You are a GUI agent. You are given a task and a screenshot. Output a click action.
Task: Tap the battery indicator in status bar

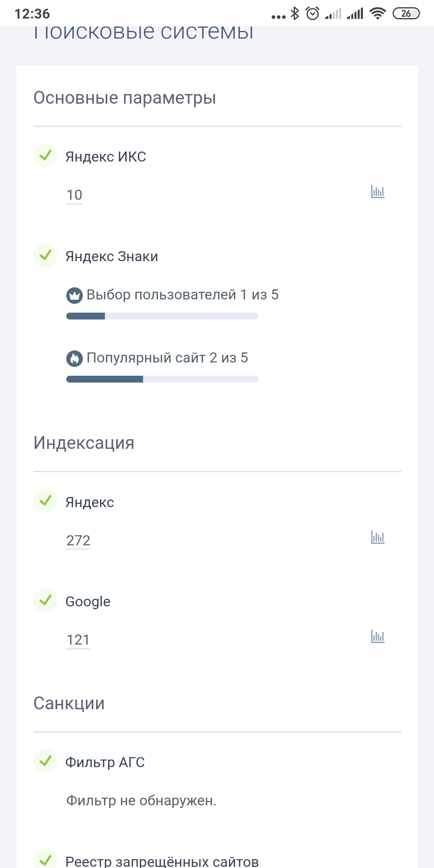pos(406,14)
